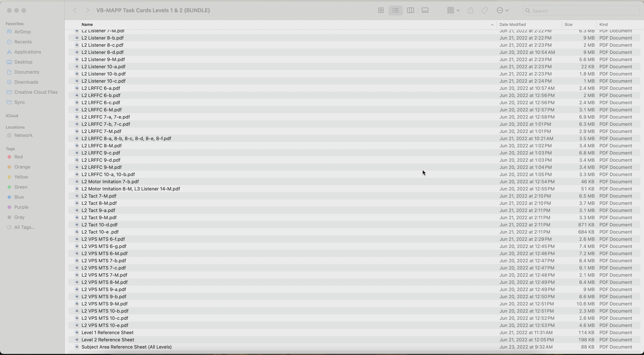Open AirDrop in the sidebar
The image size is (644, 355).
click(x=22, y=32)
